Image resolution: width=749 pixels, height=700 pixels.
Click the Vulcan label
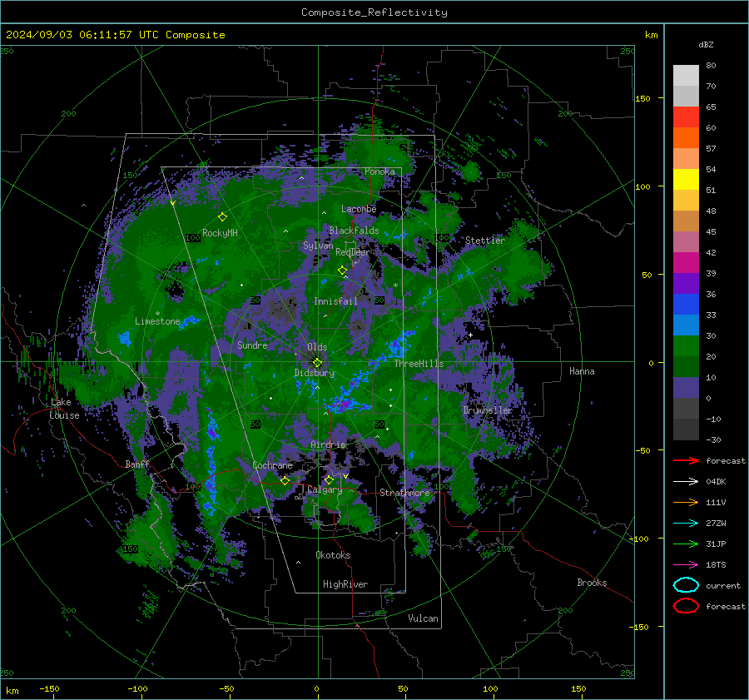point(423,618)
